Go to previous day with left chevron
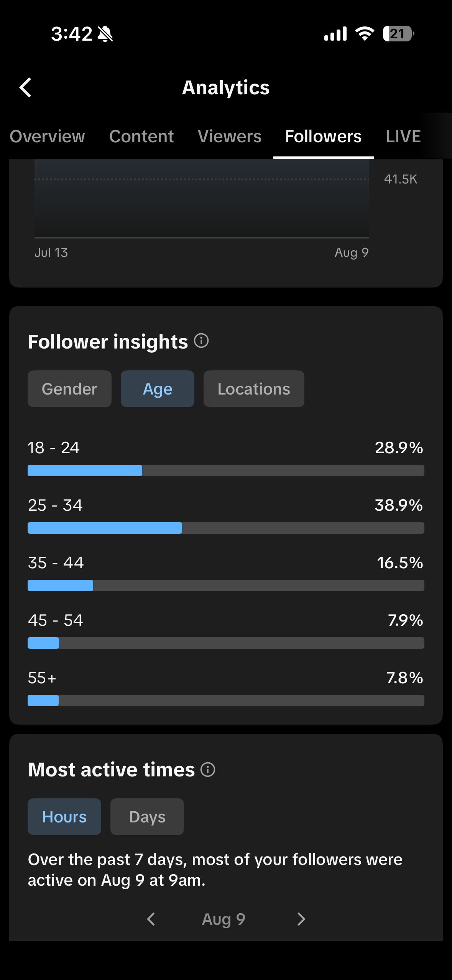The height and width of the screenshot is (980, 452). click(x=151, y=919)
